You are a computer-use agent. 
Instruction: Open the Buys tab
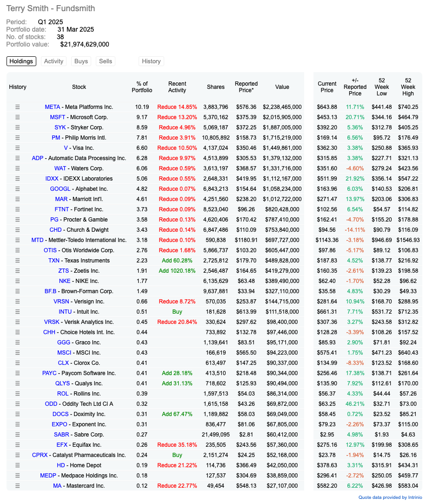(81, 61)
